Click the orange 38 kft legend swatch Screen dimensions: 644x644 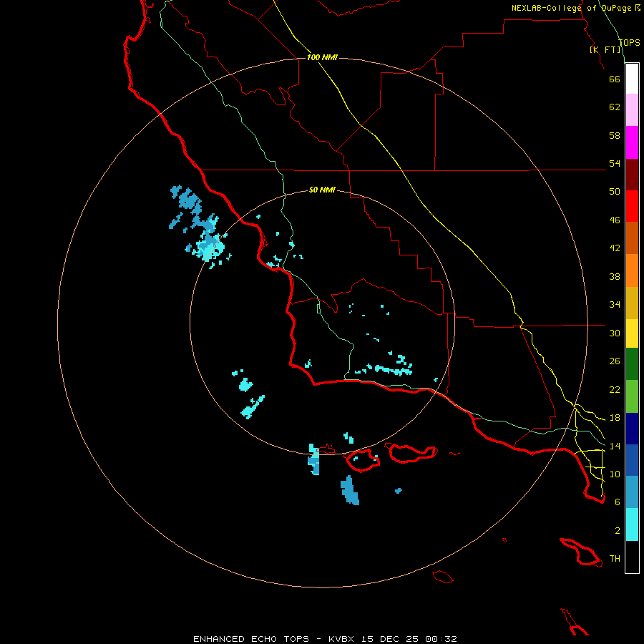coord(632,270)
